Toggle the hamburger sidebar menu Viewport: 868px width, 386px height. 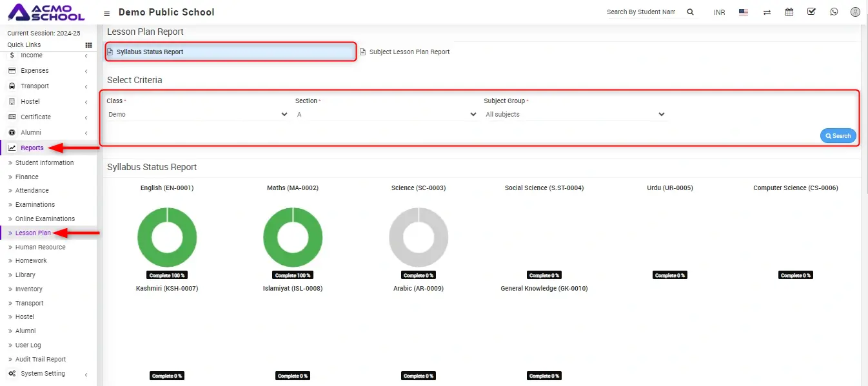106,13
